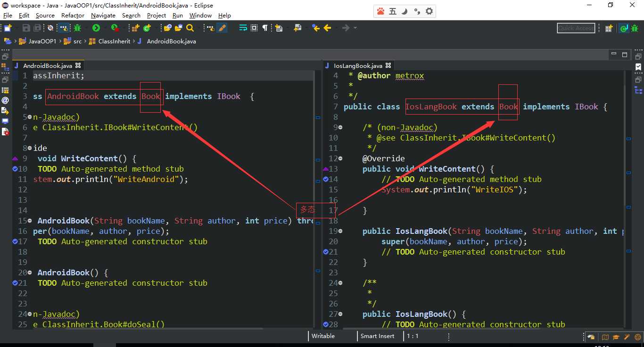Click the Open Type icon in toolbar
Image resolution: width=644 pixels, height=347 pixels.
167,28
